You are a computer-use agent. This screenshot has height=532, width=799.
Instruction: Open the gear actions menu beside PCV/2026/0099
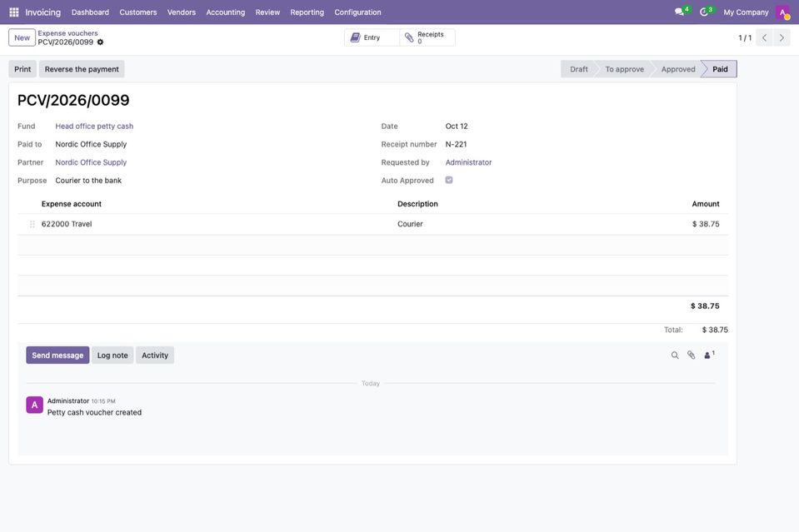point(100,42)
